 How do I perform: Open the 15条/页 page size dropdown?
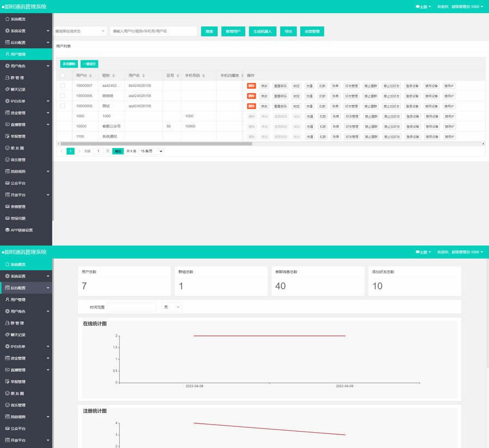coord(151,151)
